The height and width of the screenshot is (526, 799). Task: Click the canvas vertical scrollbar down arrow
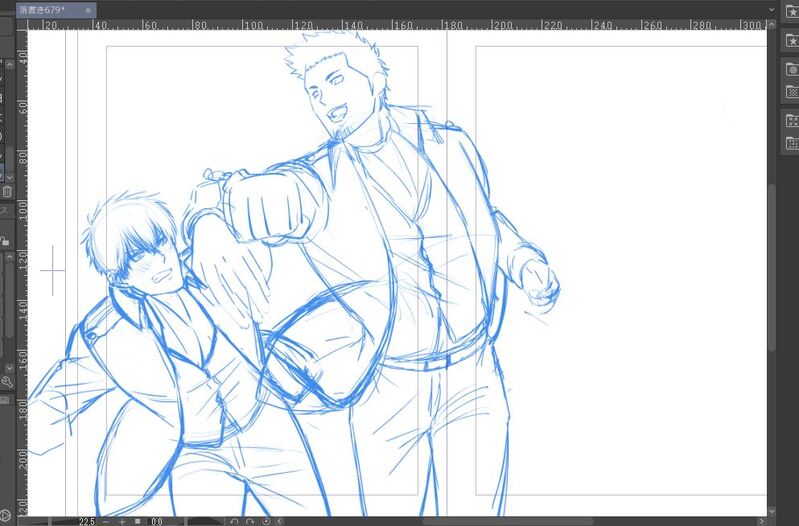[771, 511]
